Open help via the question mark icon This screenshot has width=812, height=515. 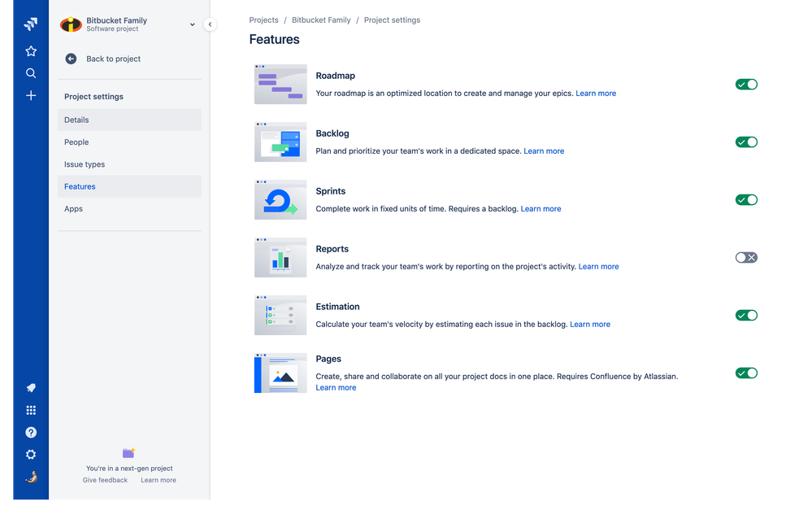(x=30, y=432)
